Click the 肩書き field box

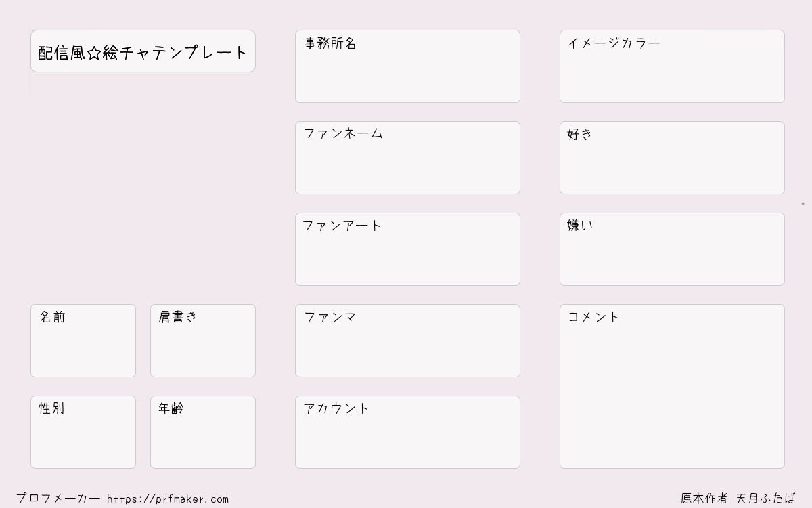[203, 341]
